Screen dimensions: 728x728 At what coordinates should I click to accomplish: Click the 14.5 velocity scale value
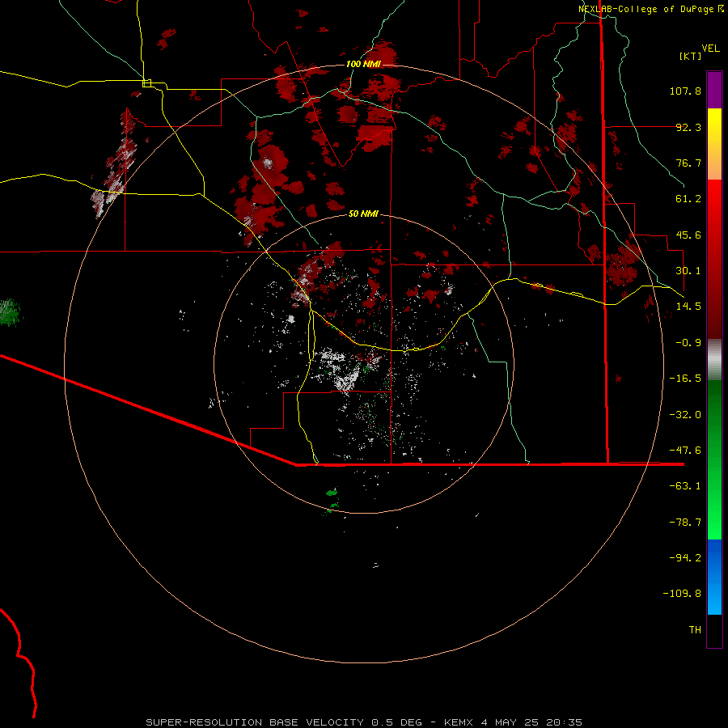(x=688, y=307)
